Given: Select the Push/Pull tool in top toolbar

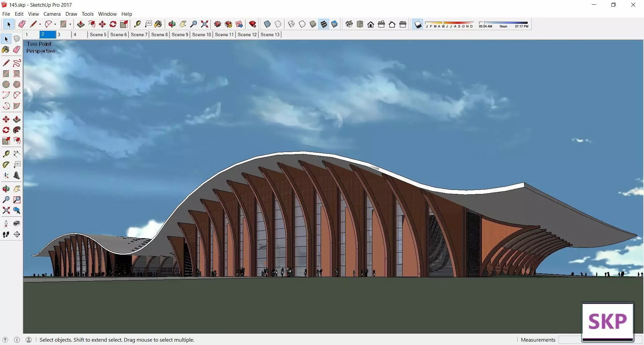Looking at the screenshot, I should click(x=81, y=24).
